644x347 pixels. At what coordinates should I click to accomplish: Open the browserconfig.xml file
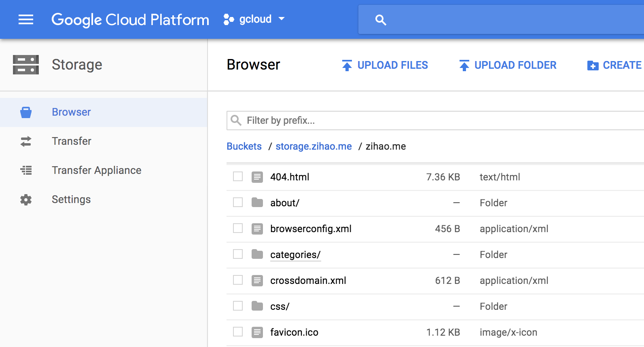pos(311,229)
